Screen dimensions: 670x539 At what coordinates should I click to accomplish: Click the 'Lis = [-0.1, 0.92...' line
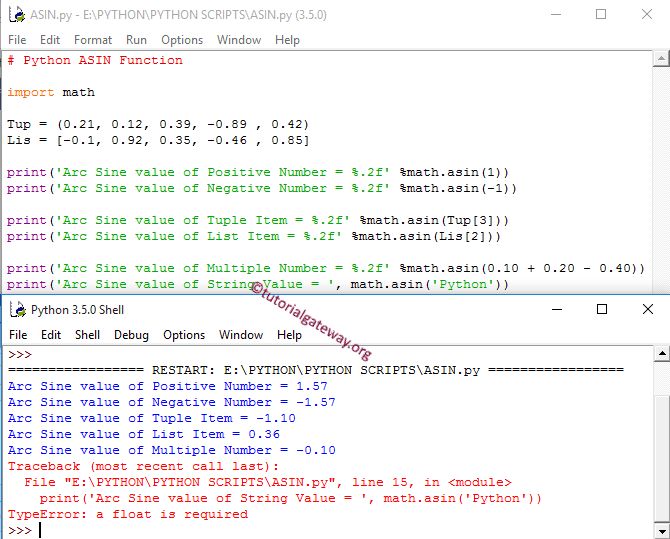coord(158,140)
